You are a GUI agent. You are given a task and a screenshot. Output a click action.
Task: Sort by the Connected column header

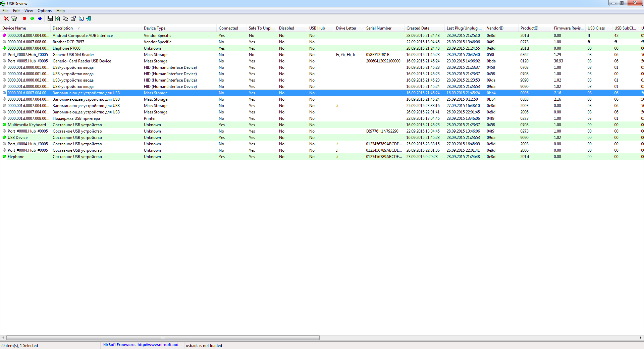228,28
